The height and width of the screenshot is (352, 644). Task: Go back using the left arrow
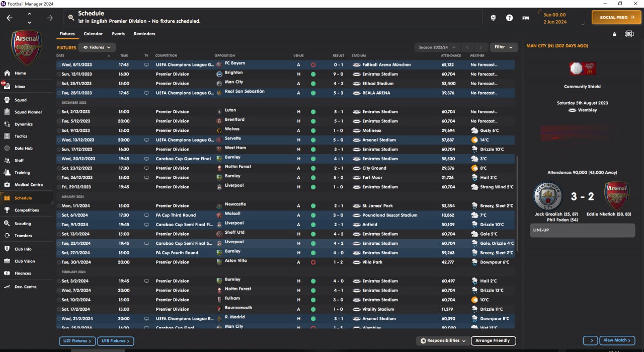(10, 18)
